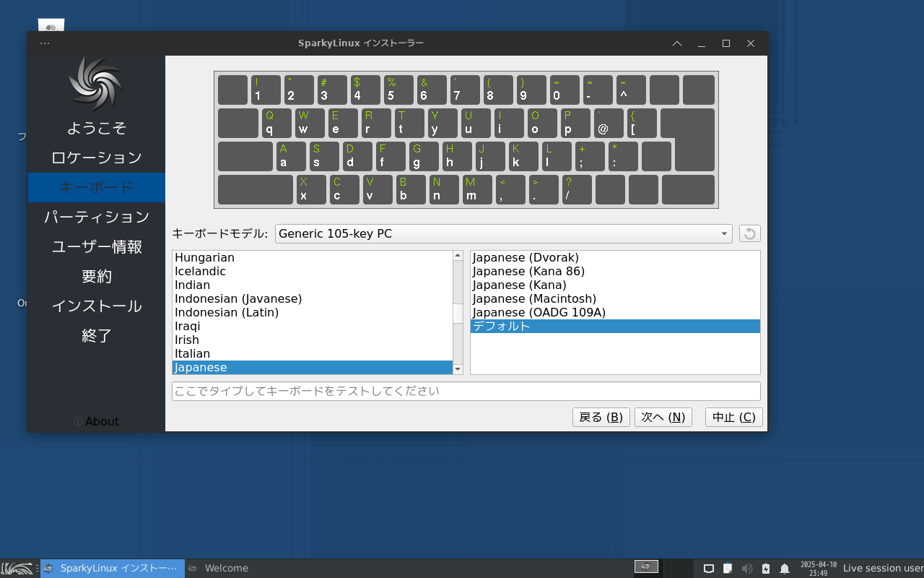Click the 中止 (C) cancel button

tap(734, 418)
